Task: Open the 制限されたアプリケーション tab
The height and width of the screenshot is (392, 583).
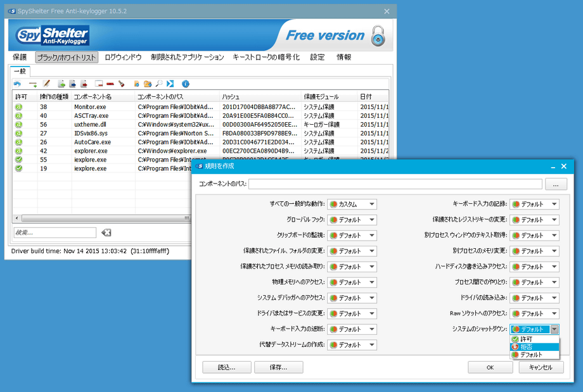Action: pos(188,57)
